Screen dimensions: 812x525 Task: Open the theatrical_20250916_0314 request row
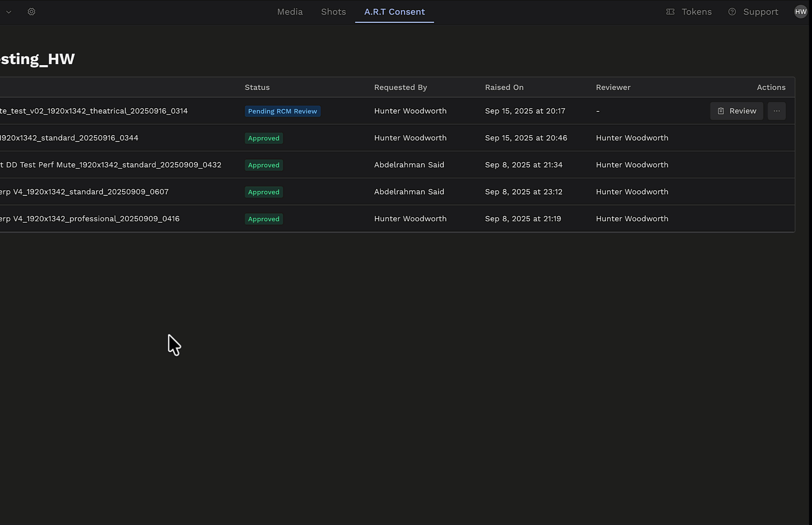tap(94, 111)
